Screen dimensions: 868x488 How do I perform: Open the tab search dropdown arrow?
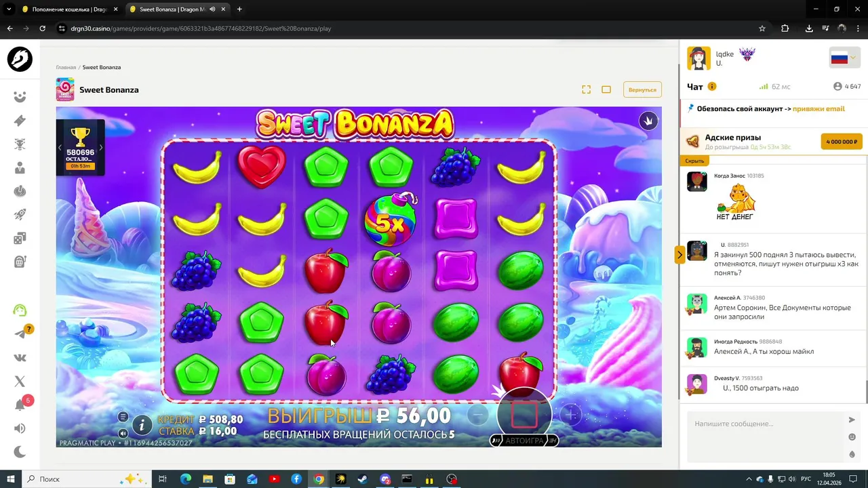(x=9, y=9)
